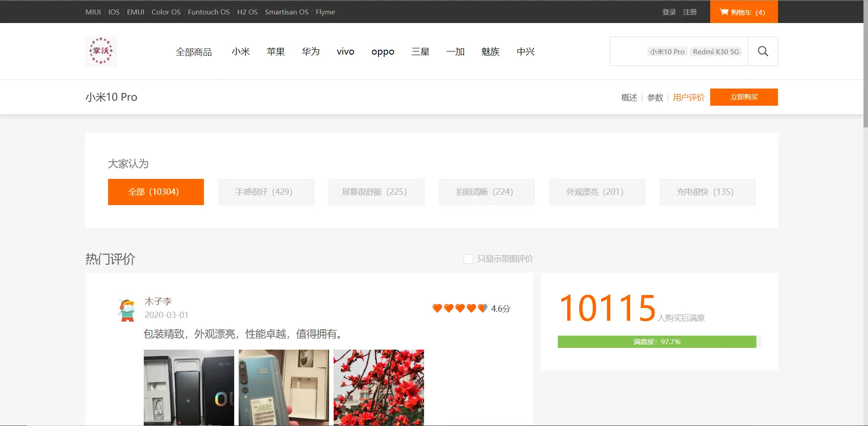The width and height of the screenshot is (868, 426).
Task: Click the 热门评价 heading
Action: click(x=110, y=259)
